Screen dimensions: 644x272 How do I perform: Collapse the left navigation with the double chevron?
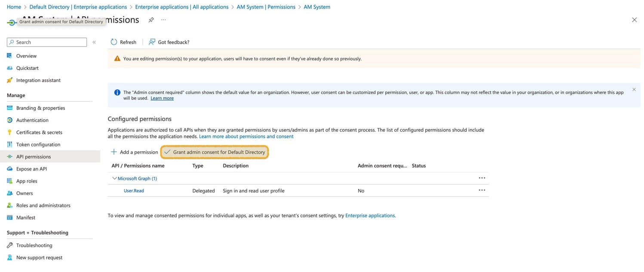click(94, 42)
